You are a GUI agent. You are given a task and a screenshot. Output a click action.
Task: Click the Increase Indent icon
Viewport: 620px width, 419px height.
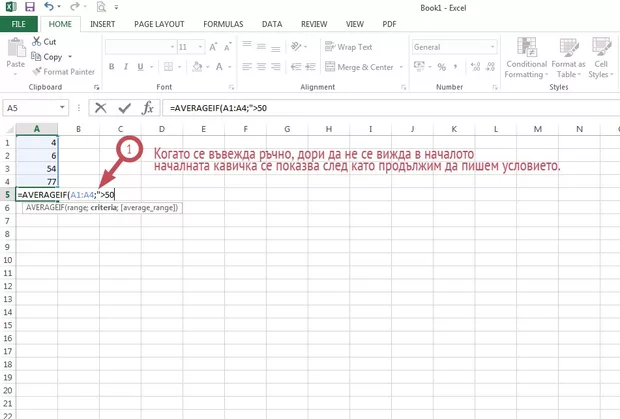[x=310, y=66]
